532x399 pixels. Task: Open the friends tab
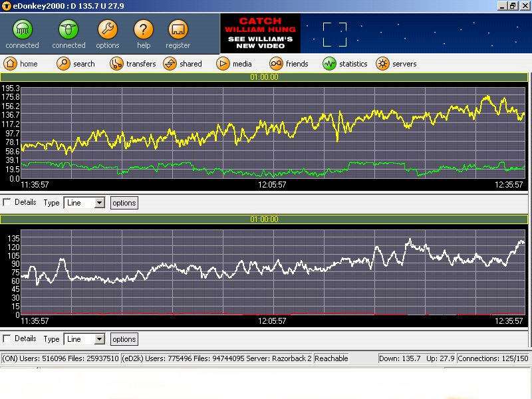(276, 64)
